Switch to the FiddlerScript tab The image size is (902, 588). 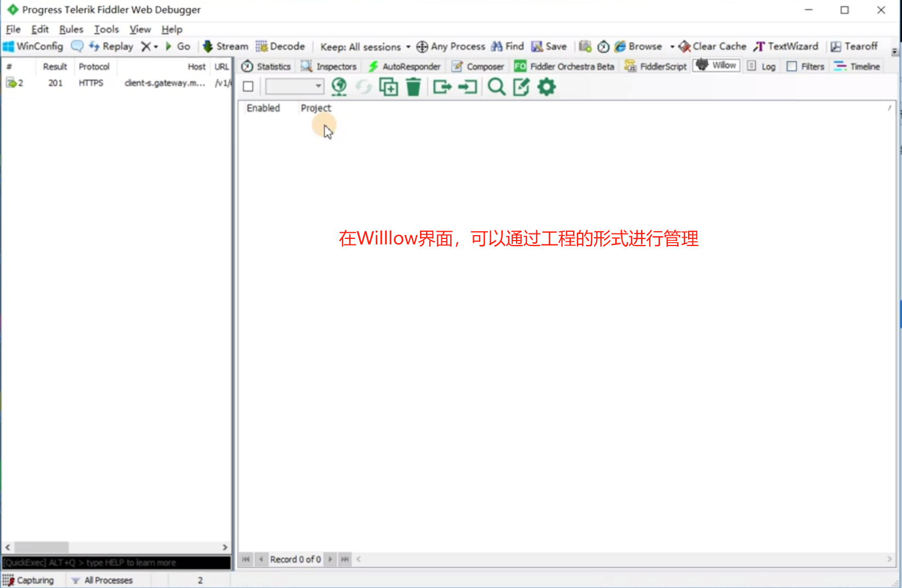(x=656, y=66)
